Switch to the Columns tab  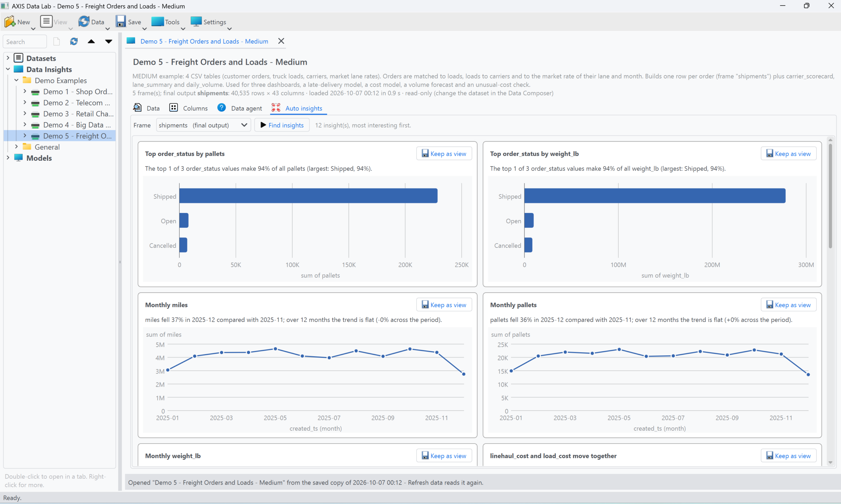tap(189, 108)
